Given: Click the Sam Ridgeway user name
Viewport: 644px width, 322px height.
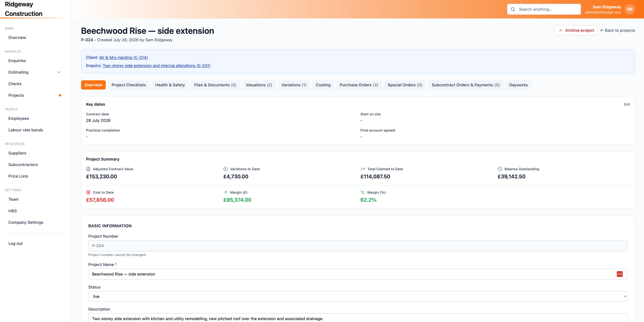Looking at the screenshot, I should tap(607, 7).
